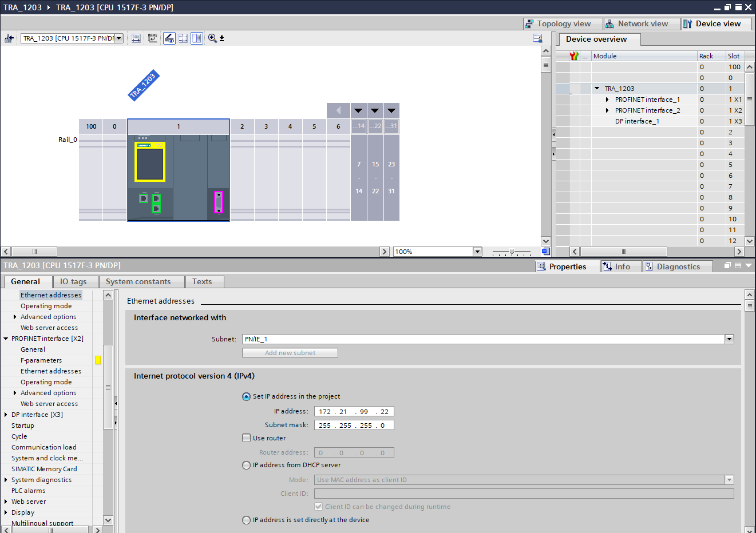
Task: Open the Subnet PN/IE_1 dropdown
Action: pos(729,339)
